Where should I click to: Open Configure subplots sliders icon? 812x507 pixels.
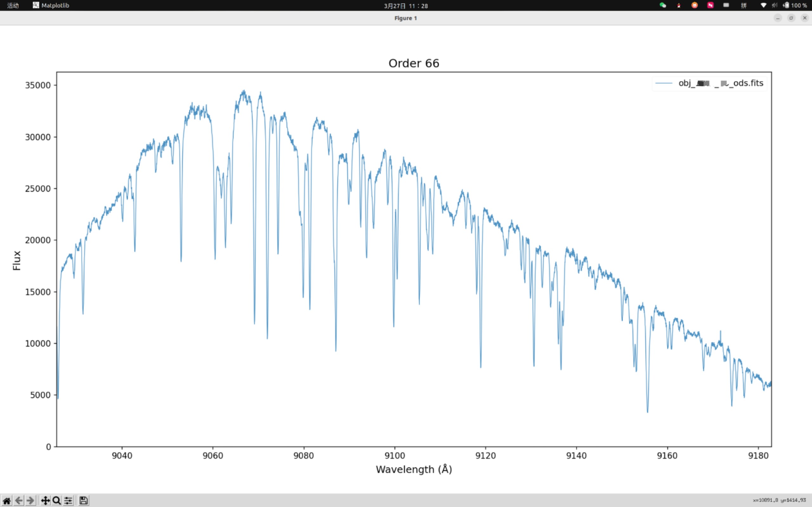coord(69,501)
